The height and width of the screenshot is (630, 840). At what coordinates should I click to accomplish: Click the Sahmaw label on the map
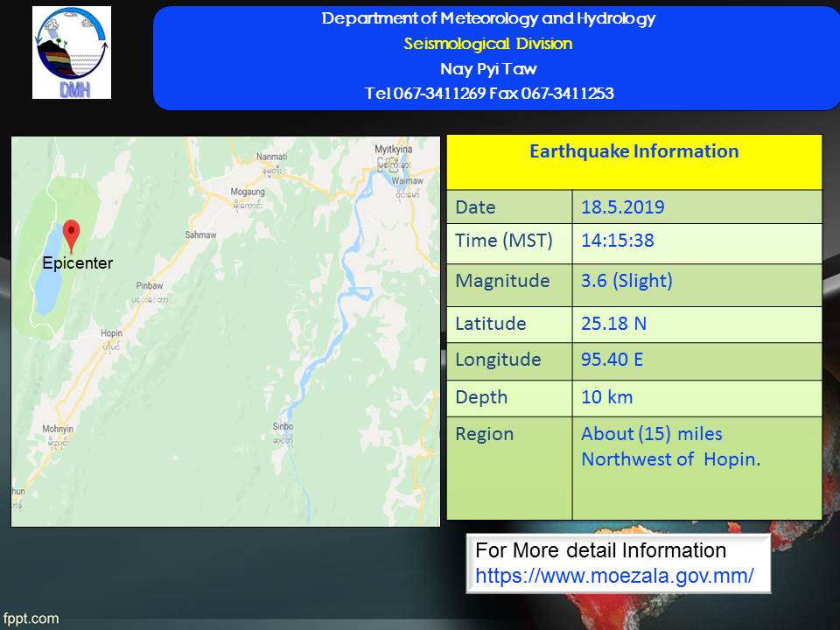click(201, 234)
